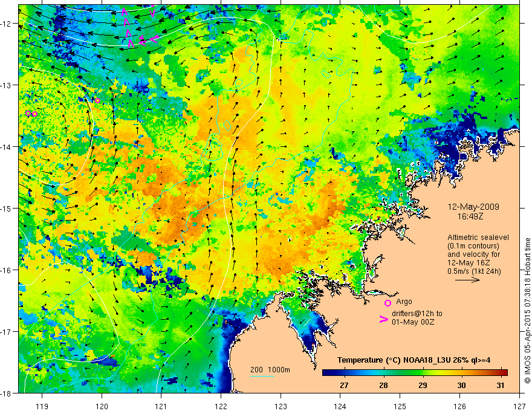Click the cyan depth contour legend line
Screen dimensions: 532x411
[262, 376]
